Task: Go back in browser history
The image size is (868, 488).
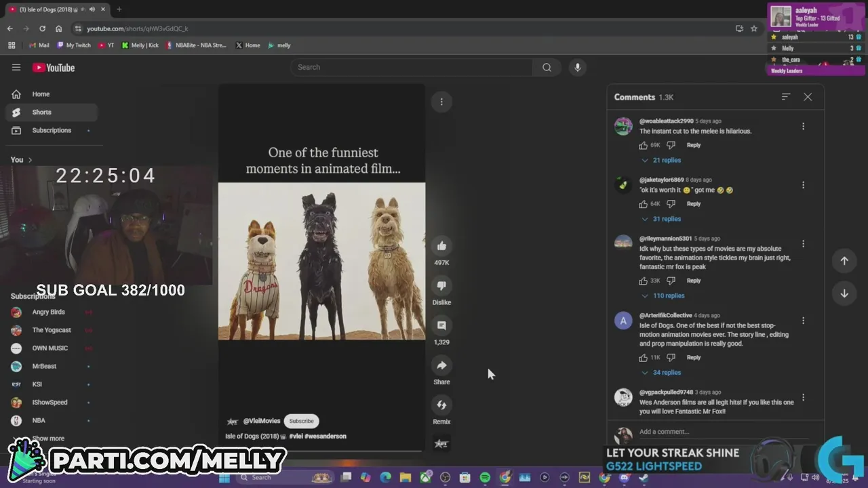Action: pyautogui.click(x=9, y=28)
